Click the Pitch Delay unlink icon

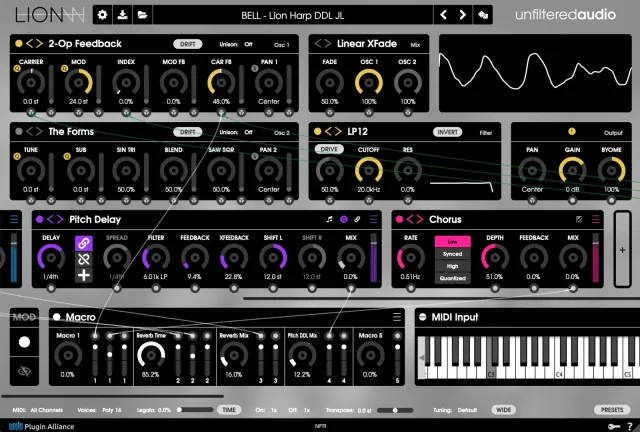pyautogui.click(x=84, y=259)
